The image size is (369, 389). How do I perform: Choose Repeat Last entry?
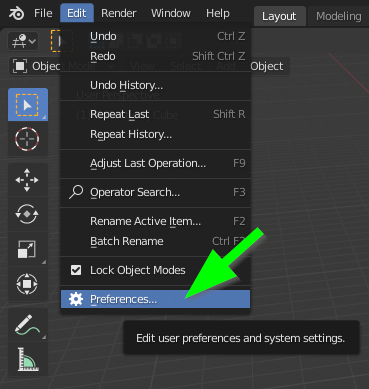155,114
